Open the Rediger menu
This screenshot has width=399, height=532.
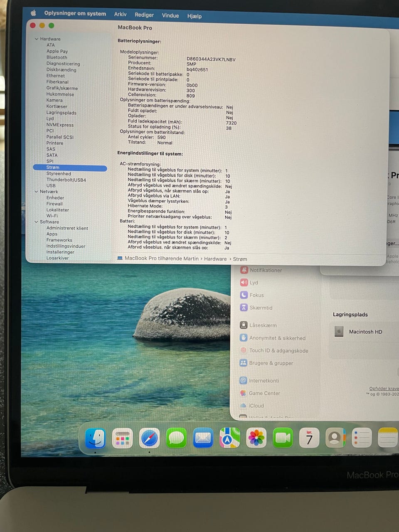pyautogui.click(x=144, y=15)
